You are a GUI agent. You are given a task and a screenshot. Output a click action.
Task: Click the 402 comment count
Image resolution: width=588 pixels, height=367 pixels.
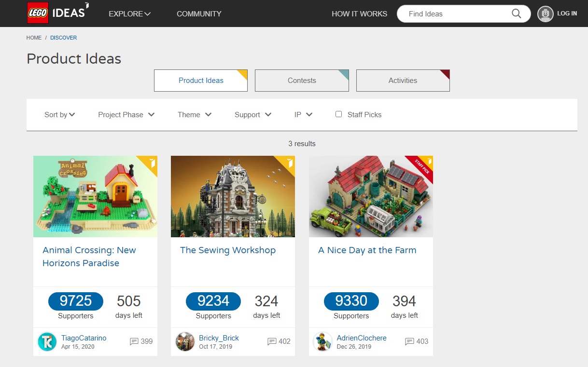[x=284, y=341]
